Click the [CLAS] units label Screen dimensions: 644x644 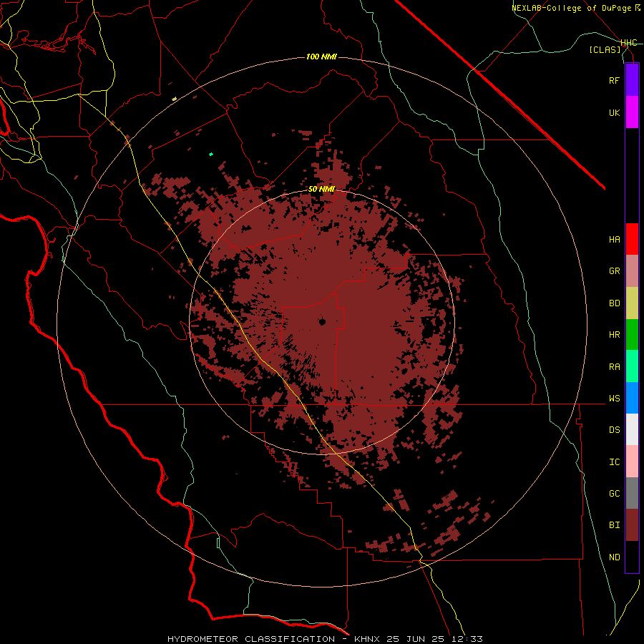(x=605, y=49)
